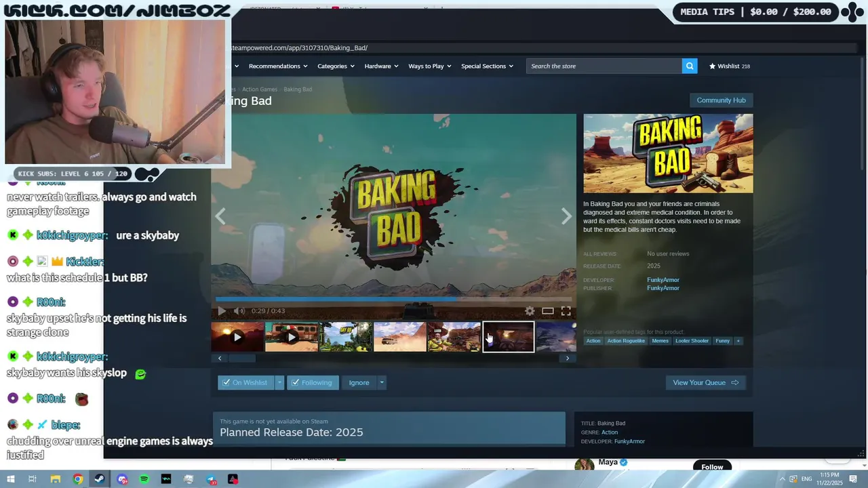Mute the trailer with the speaker icon
This screenshot has height=488, width=868.
[239, 311]
